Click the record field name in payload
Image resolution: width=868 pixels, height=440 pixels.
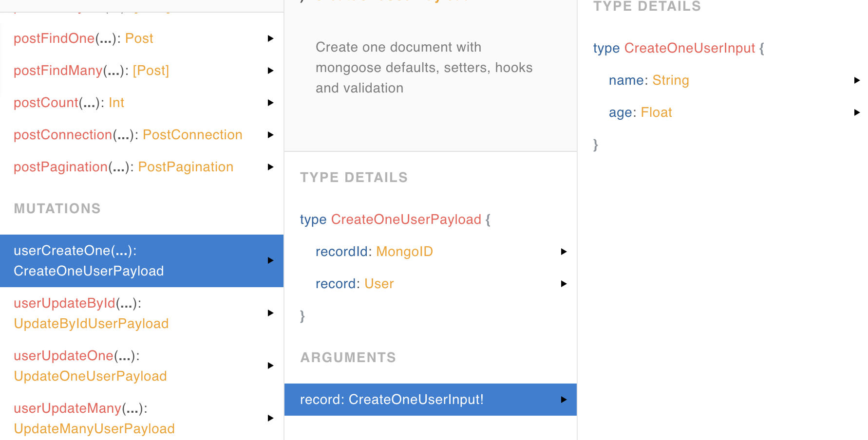tap(336, 284)
